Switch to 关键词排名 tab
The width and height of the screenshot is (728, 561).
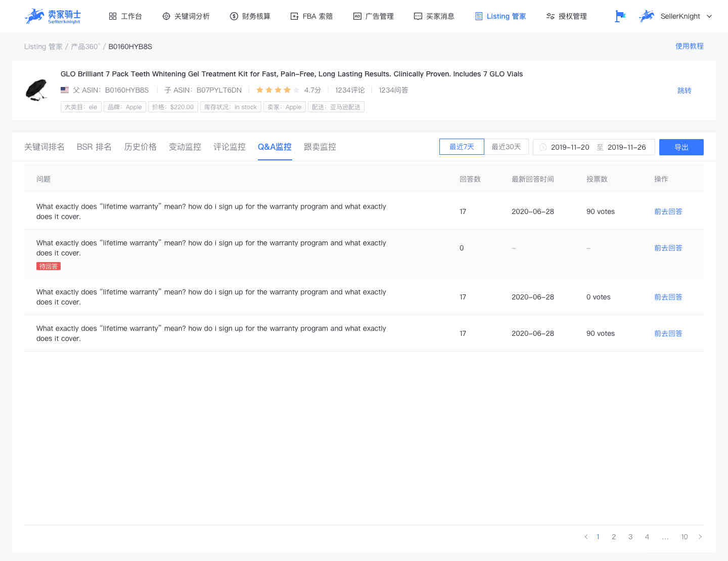[x=44, y=147]
